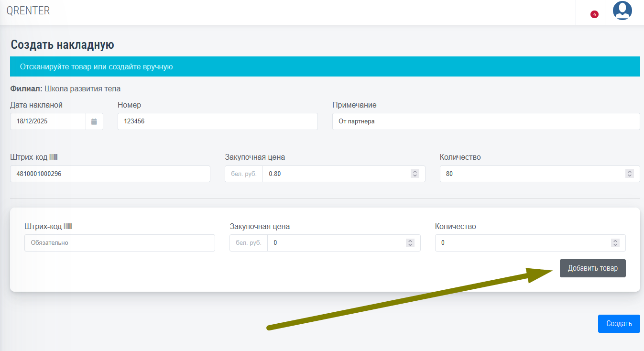Click the Номер field with 123456

coord(218,121)
